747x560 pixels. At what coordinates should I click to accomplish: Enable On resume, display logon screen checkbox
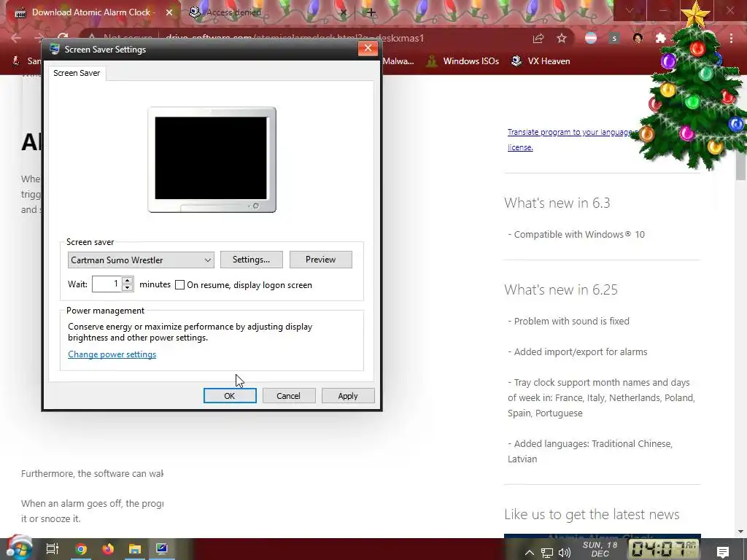click(179, 285)
